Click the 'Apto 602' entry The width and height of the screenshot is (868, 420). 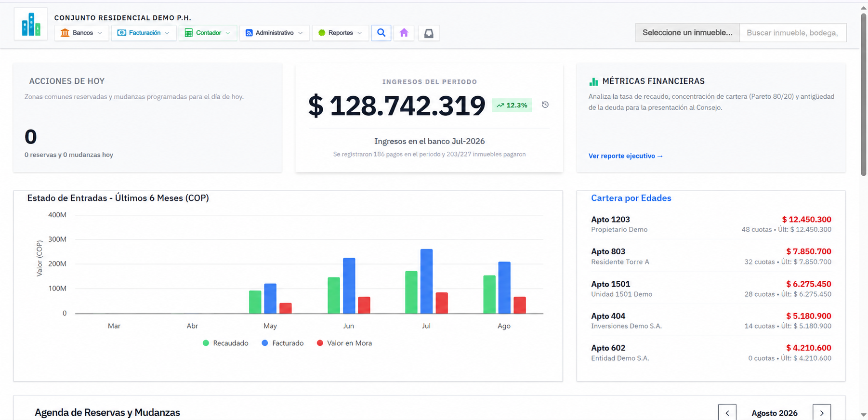tap(711, 353)
